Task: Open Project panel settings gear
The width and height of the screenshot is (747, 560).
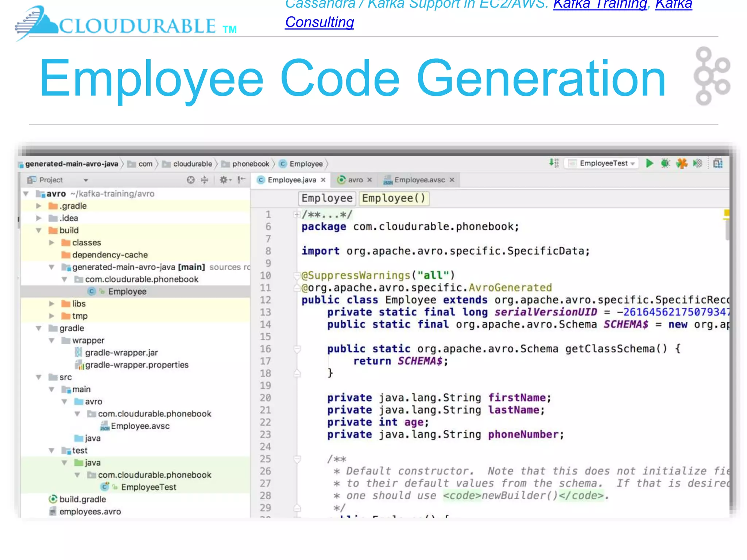Action: click(224, 180)
